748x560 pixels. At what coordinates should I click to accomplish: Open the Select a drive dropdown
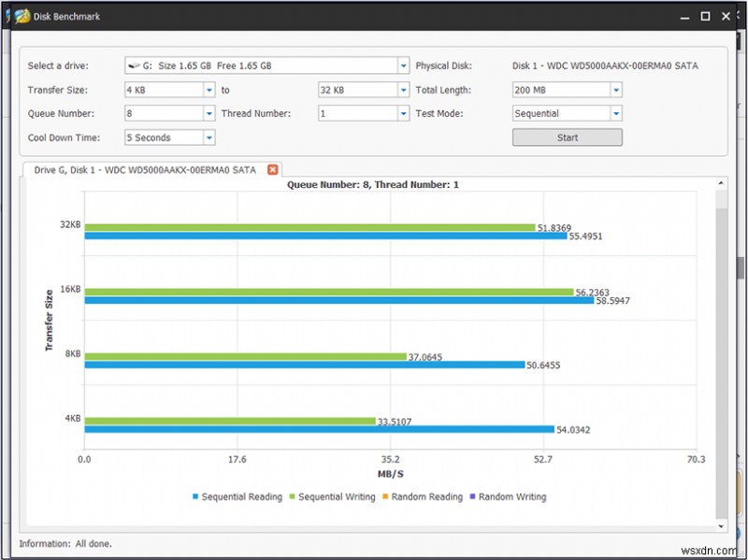(x=403, y=65)
